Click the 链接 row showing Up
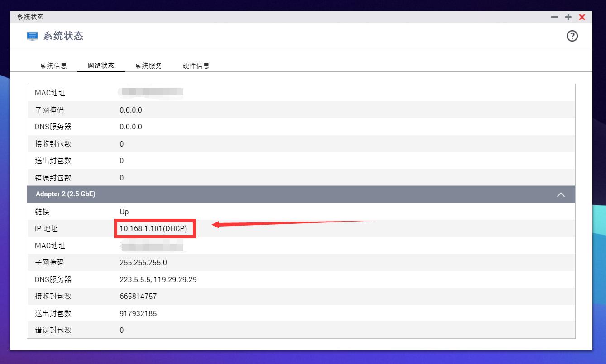This screenshot has width=606, height=364. coord(124,212)
